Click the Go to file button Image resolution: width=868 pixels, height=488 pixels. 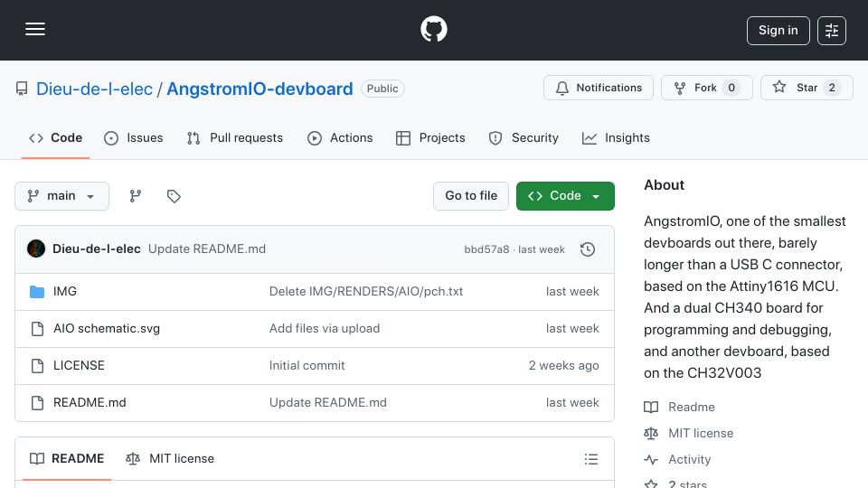pyautogui.click(x=471, y=196)
